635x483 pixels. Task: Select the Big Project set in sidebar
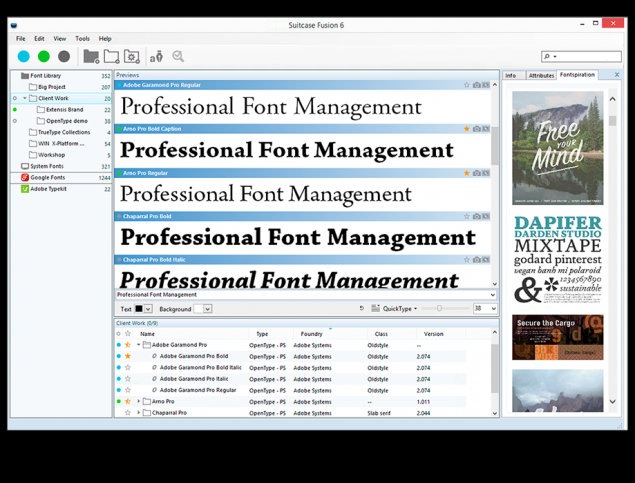tap(51, 87)
